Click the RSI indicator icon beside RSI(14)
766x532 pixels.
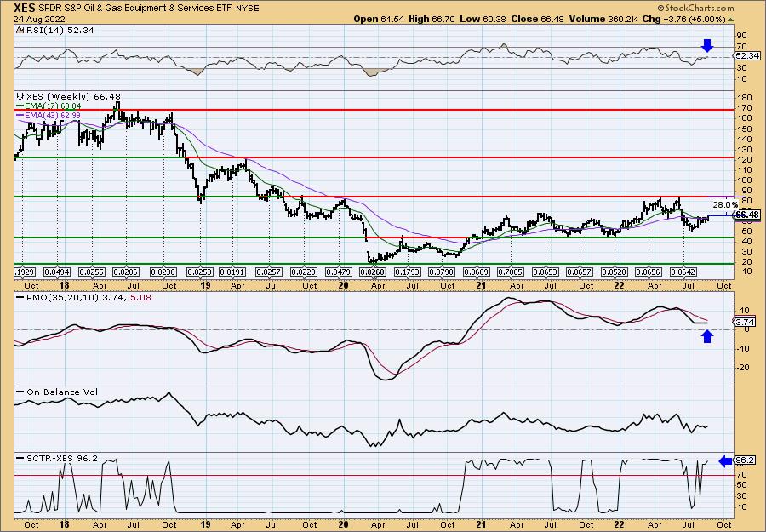[20, 30]
